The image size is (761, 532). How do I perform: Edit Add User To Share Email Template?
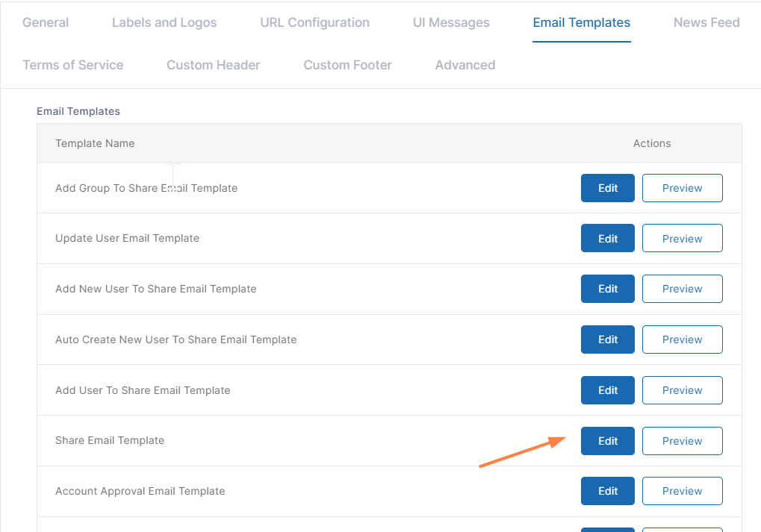pos(608,390)
